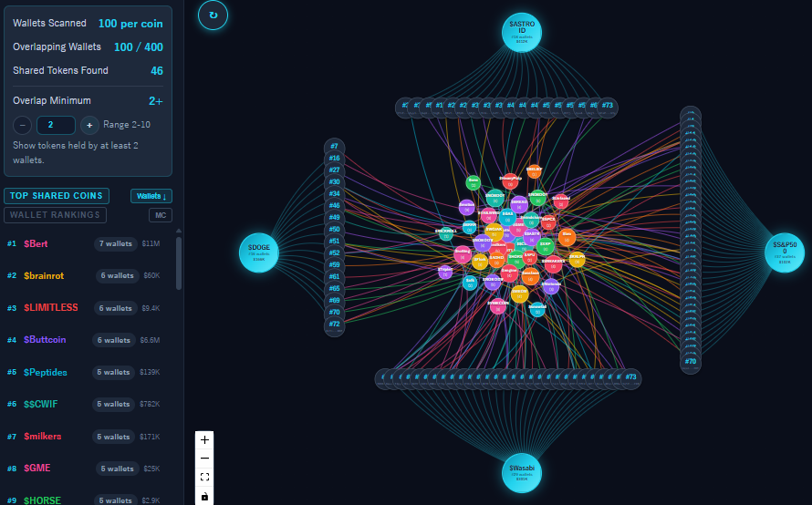Click the orange $ADHD token node

(x=496, y=260)
